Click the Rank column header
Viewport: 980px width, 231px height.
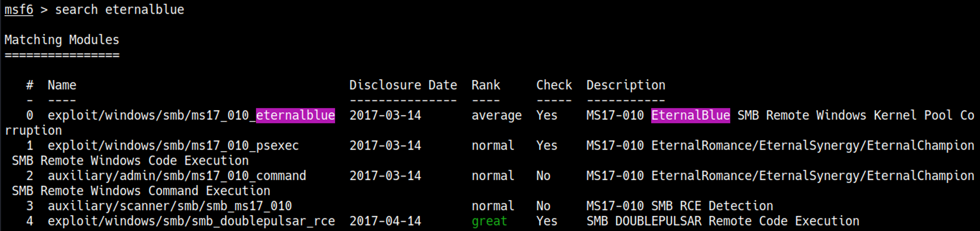pyautogui.click(x=486, y=85)
